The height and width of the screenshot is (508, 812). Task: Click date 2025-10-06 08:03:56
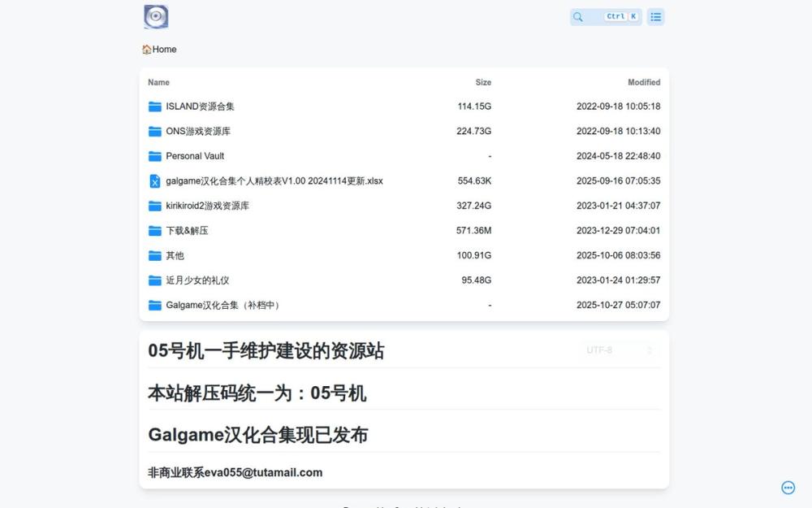(618, 256)
